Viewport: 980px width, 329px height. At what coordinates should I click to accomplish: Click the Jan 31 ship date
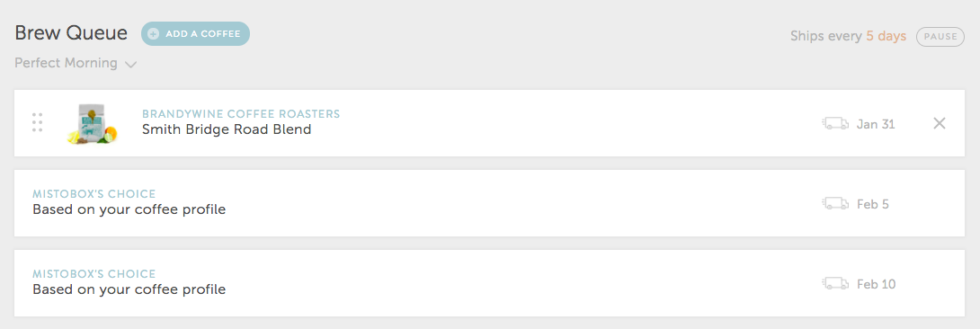point(876,124)
